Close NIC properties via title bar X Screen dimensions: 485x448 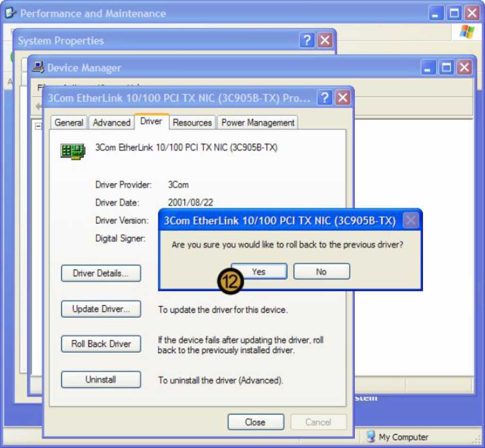click(343, 98)
